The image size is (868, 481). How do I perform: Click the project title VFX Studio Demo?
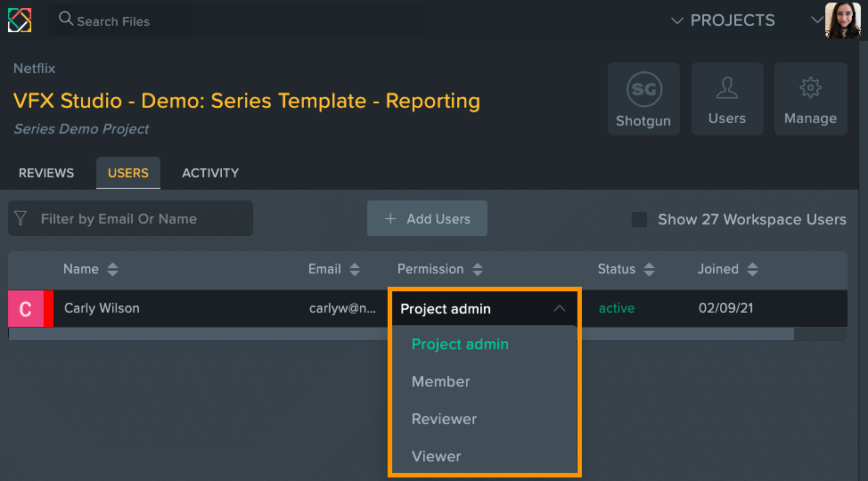pos(247,101)
